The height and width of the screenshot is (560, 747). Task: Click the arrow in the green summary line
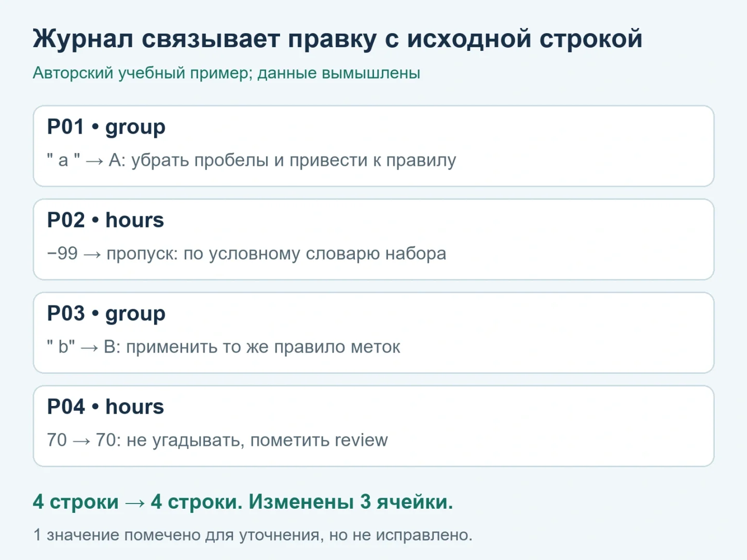[x=135, y=503]
